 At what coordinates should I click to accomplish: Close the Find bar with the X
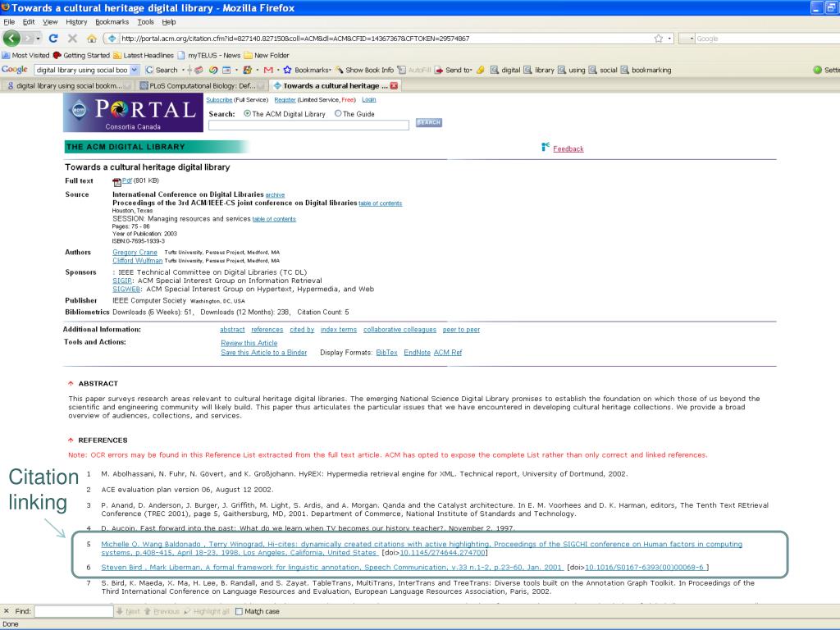click(7, 611)
